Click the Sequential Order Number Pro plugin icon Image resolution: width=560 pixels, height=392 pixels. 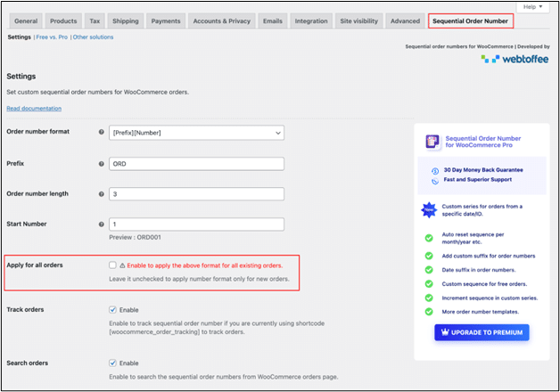pyautogui.click(x=432, y=142)
